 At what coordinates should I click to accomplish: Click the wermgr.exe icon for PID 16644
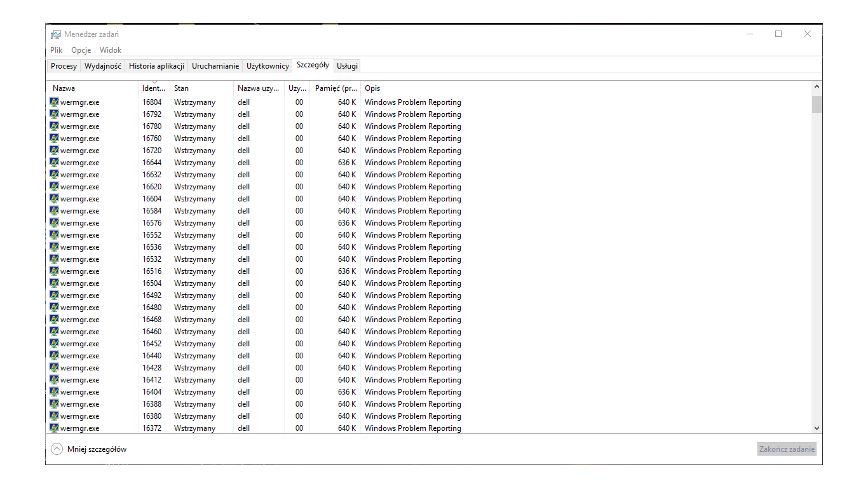point(54,162)
